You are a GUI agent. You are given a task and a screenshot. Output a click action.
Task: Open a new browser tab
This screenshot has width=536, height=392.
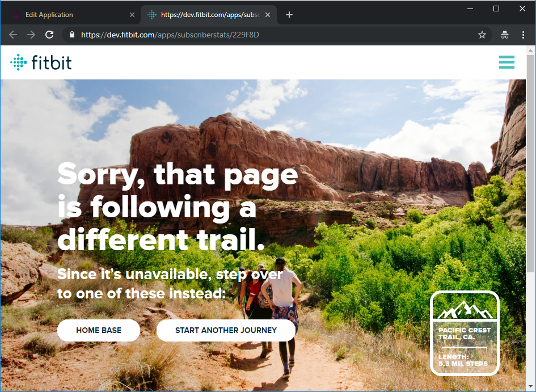(289, 15)
